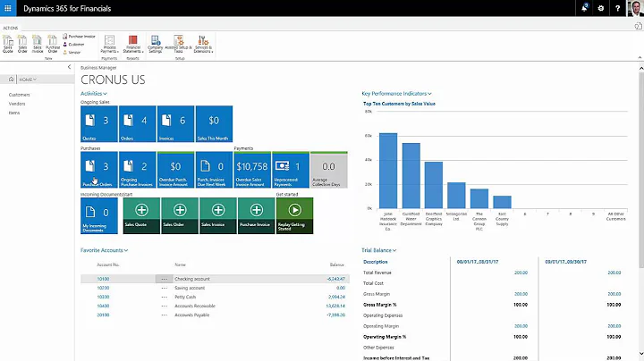Click the green Sales Order plus tile
644x361 pixels.
point(180,215)
